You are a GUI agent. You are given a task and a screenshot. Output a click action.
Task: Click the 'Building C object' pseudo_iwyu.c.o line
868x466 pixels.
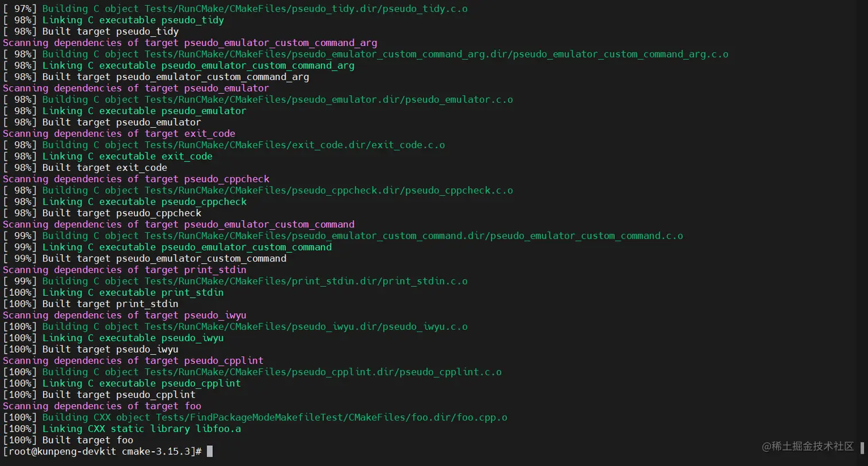[235, 326]
